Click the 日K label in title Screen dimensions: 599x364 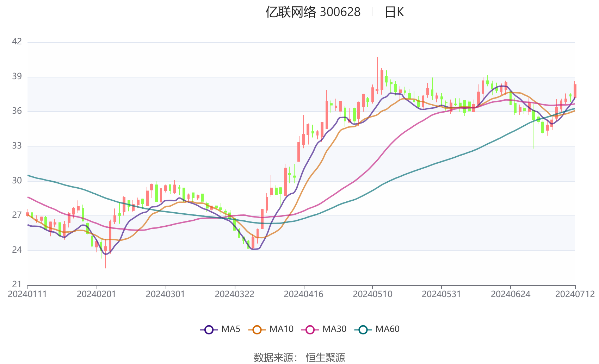(394, 12)
